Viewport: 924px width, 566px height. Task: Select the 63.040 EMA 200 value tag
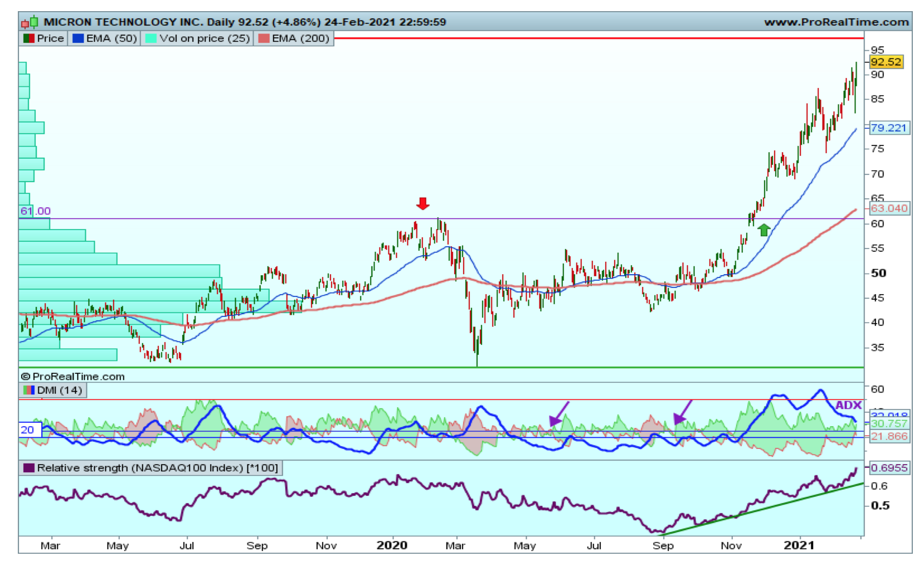(x=889, y=208)
